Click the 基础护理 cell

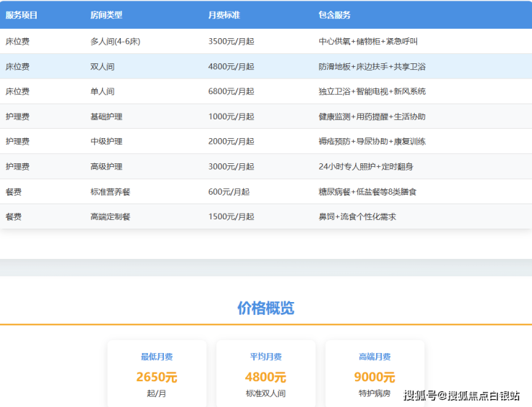(106, 116)
